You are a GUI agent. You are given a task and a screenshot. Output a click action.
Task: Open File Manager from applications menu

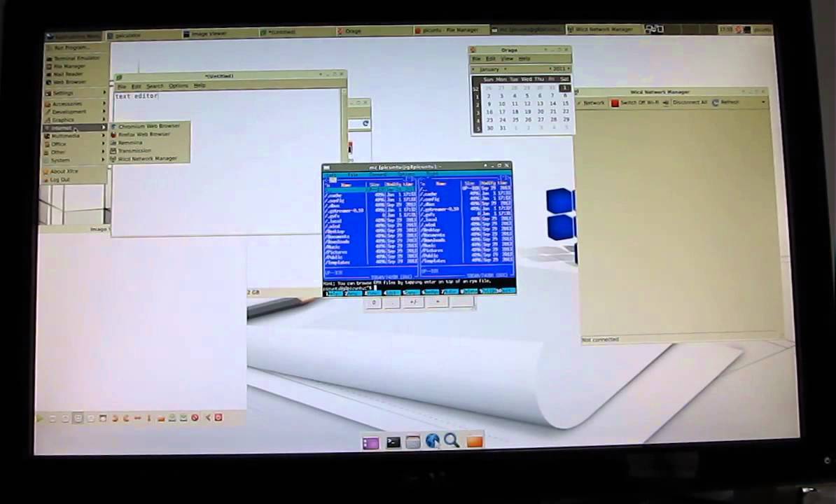(x=75, y=66)
